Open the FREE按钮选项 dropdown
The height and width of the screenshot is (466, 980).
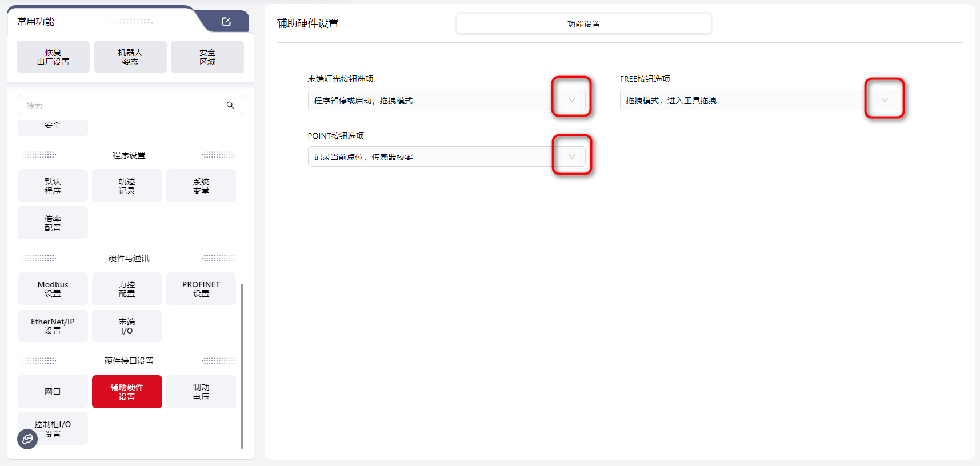tap(884, 100)
